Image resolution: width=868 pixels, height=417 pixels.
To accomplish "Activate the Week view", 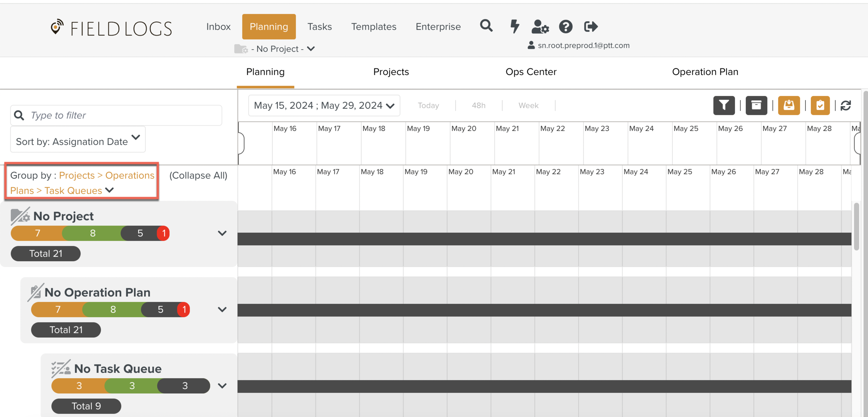I will click(x=528, y=105).
